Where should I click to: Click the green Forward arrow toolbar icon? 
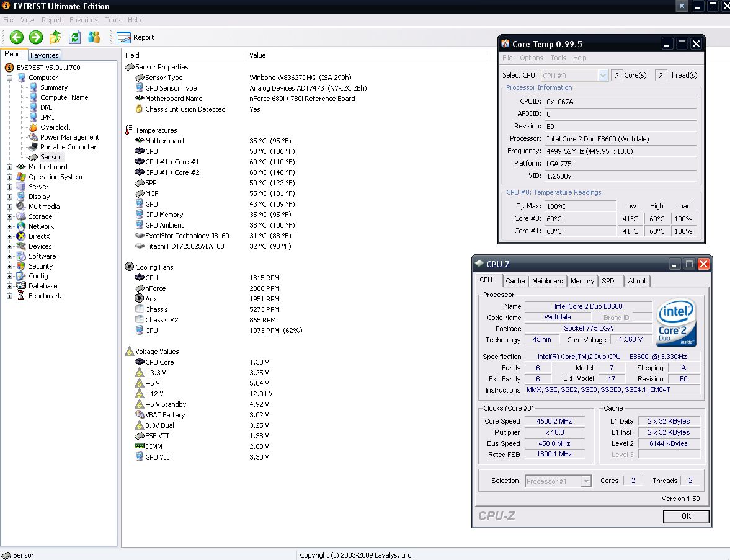[x=36, y=37]
